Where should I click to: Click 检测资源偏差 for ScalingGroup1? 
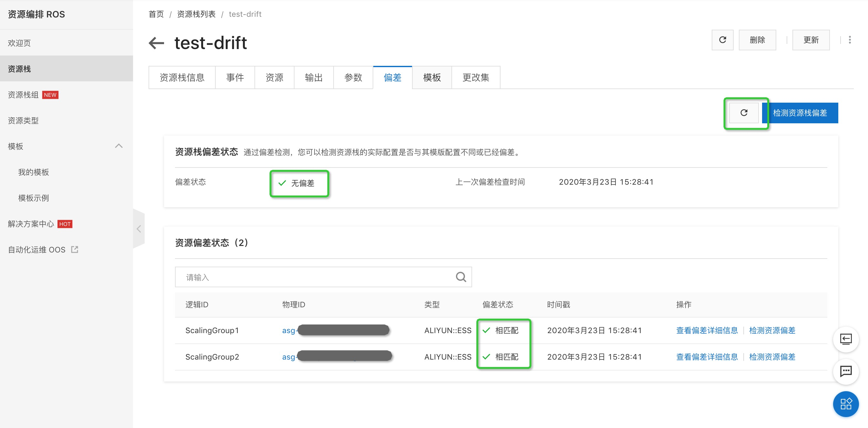click(x=772, y=330)
